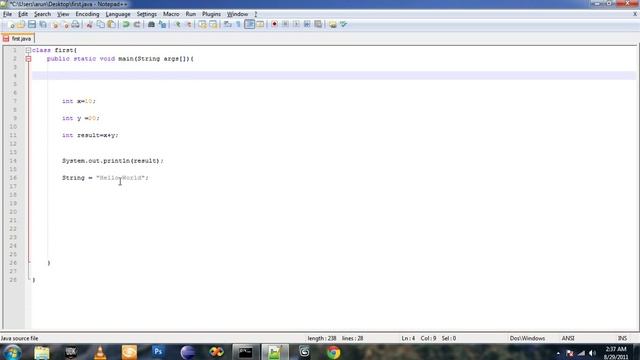Toggle INS insert mode in status bar
640x360 pixels.
coord(622,338)
